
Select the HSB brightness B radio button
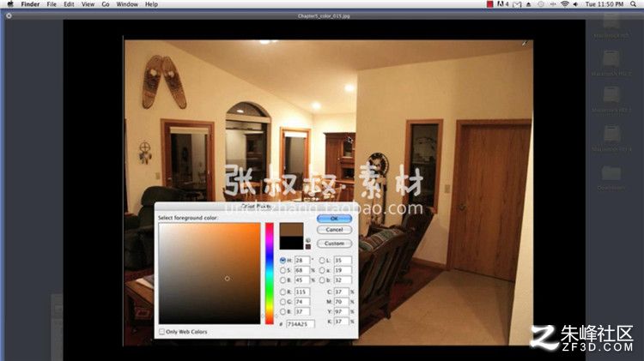(x=283, y=280)
